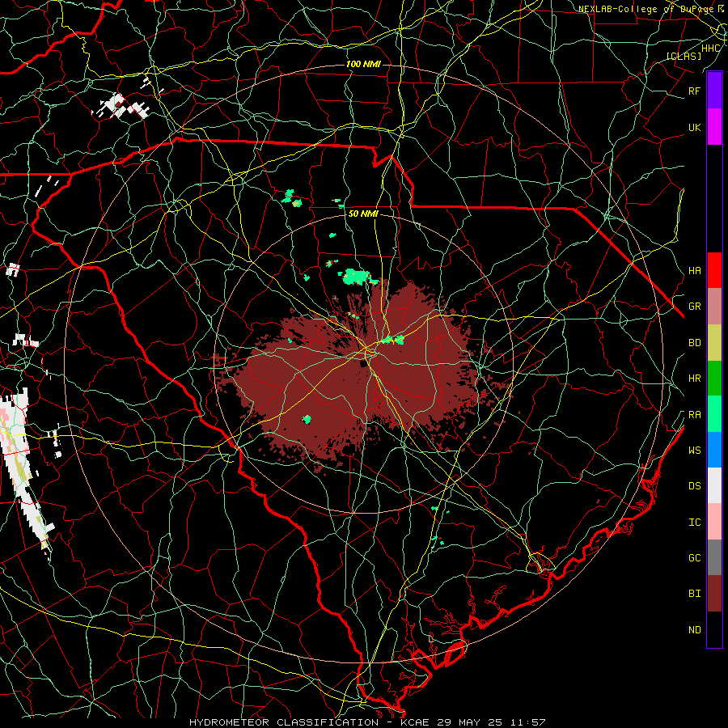The image size is (728, 728).
Task: Click the RA bright green legend swatch
Action: point(714,414)
